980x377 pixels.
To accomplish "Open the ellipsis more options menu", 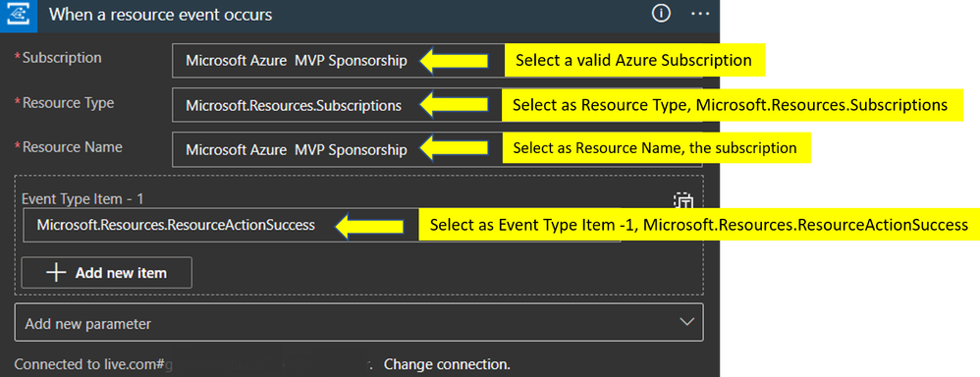I will pyautogui.click(x=699, y=14).
